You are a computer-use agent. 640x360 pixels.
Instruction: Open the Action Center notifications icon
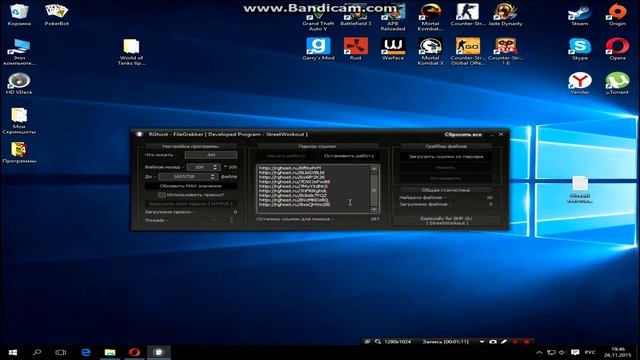[x=575, y=352]
